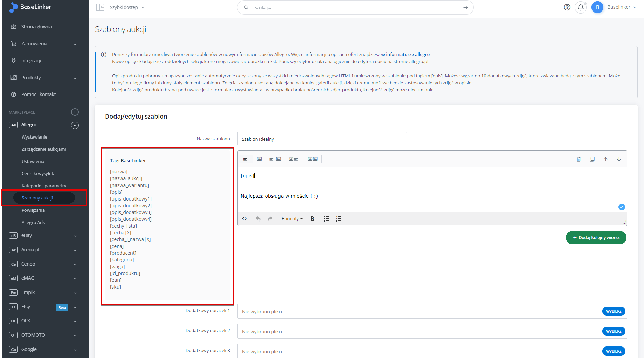644x358 pixels.
Task: Select the two-images section layout
Action: pyautogui.click(x=313, y=159)
